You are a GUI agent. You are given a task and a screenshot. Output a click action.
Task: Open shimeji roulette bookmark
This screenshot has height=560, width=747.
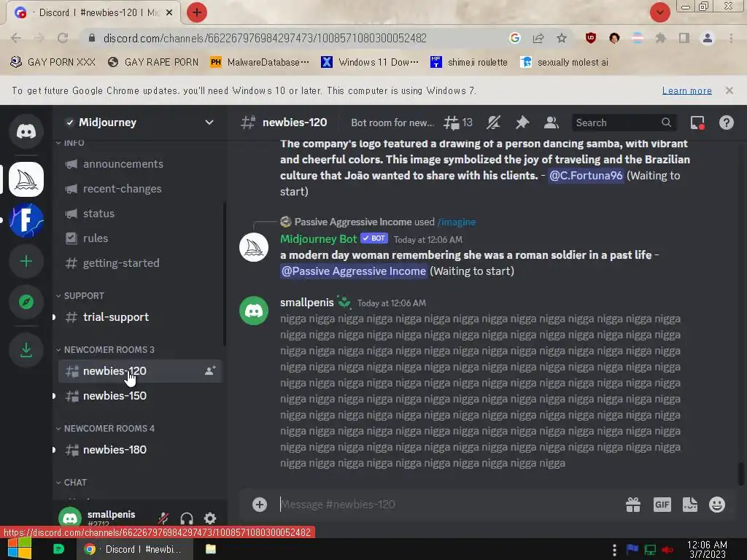pos(469,62)
